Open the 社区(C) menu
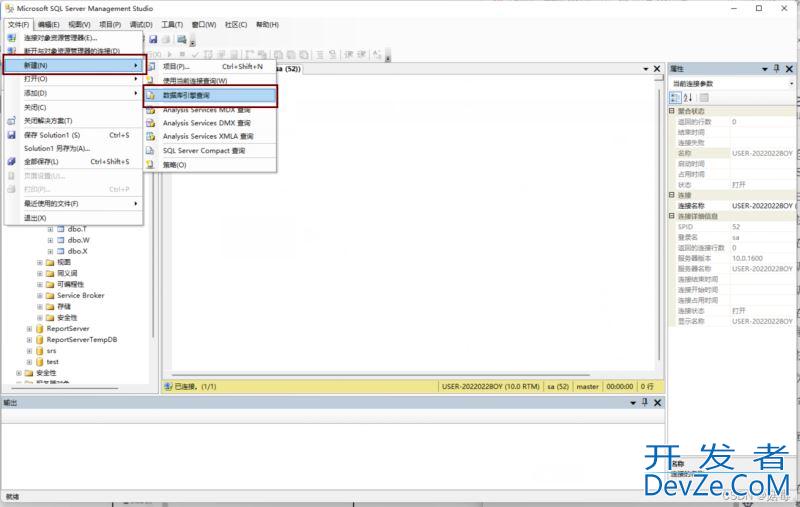This screenshot has height=507, width=800. coord(236,24)
